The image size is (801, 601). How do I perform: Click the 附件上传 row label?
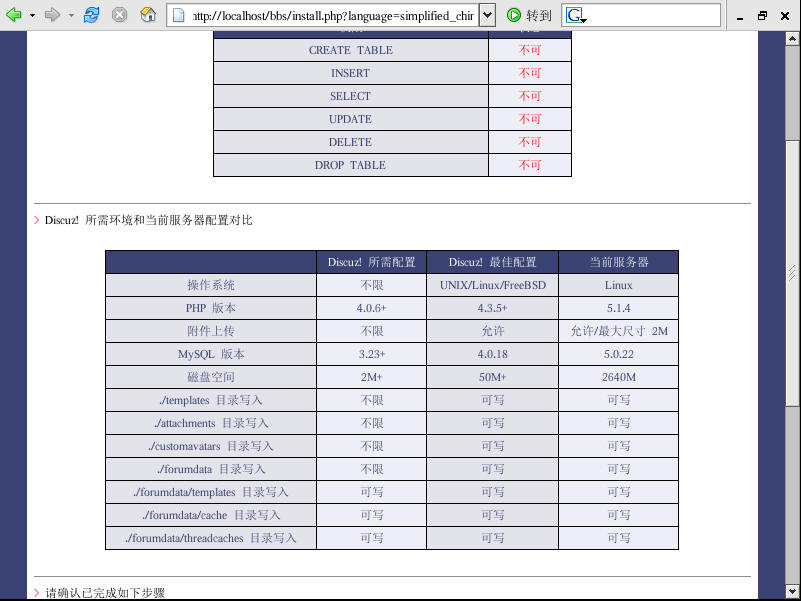click(211, 331)
